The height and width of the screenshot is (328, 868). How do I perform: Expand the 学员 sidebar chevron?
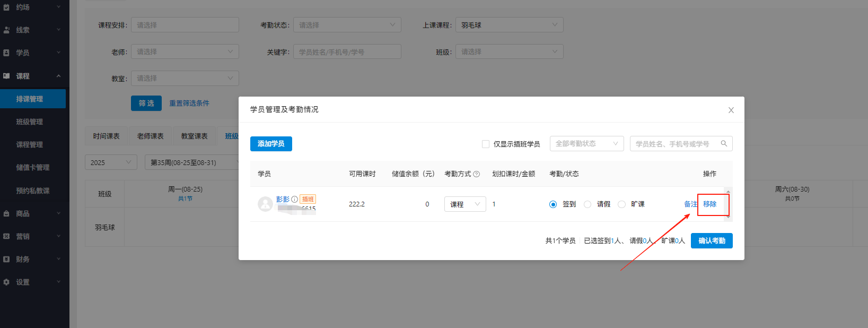click(58, 53)
